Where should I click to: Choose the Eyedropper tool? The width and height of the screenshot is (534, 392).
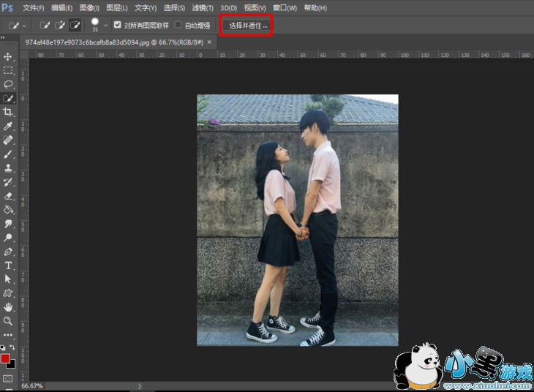8,126
